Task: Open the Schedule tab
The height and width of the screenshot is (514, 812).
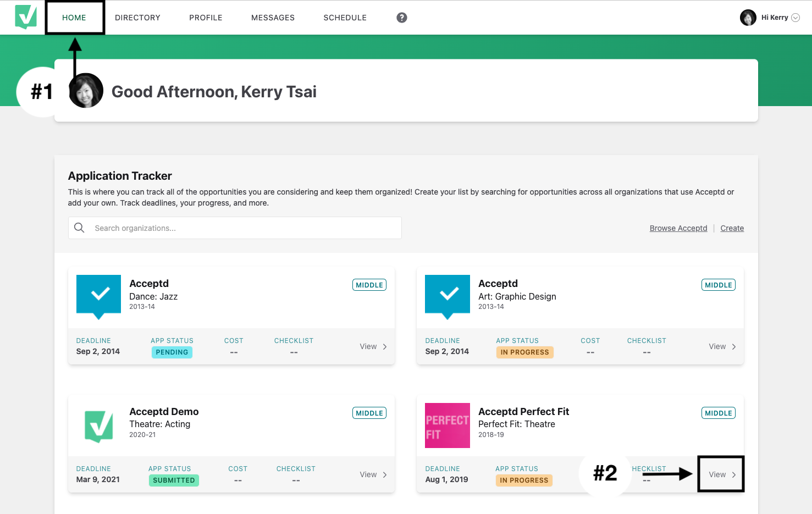Action: (x=345, y=18)
